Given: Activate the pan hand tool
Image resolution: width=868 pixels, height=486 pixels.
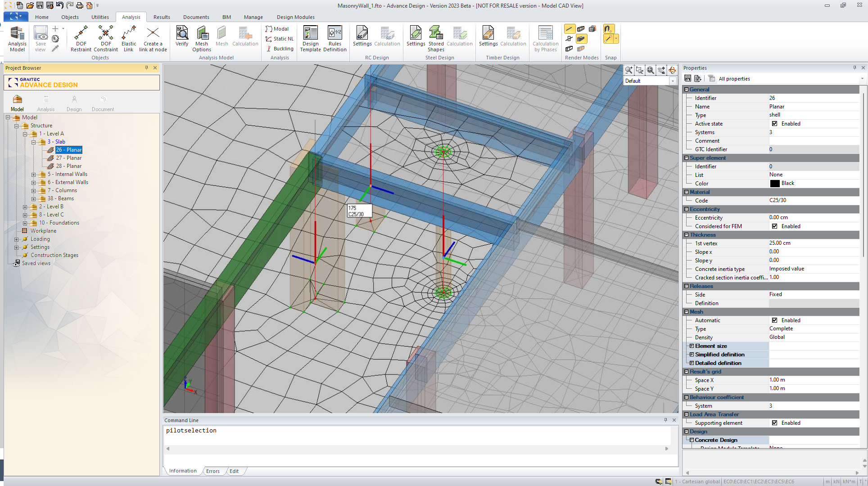Looking at the screenshot, I should pyautogui.click(x=661, y=70).
